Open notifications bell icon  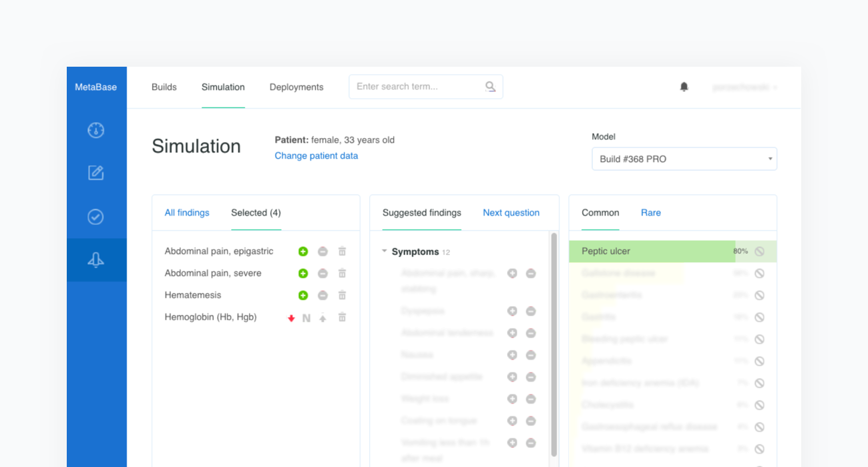(684, 87)
